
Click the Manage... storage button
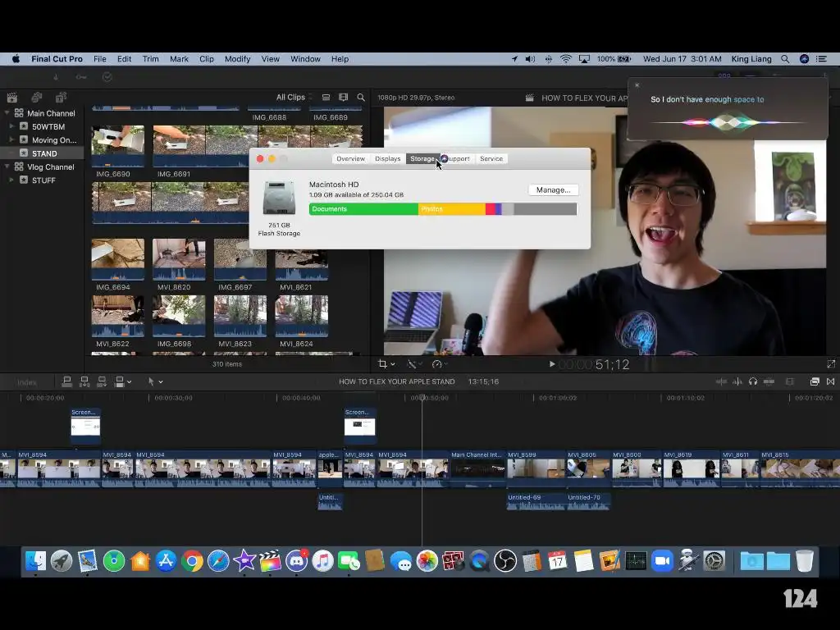(554, 189)
